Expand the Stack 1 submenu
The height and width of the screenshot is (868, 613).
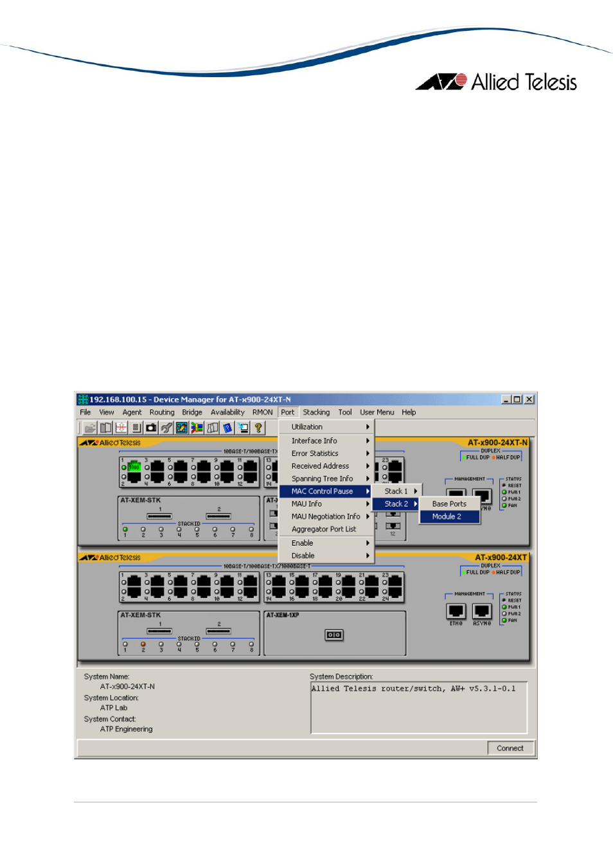tap(396, 491)
